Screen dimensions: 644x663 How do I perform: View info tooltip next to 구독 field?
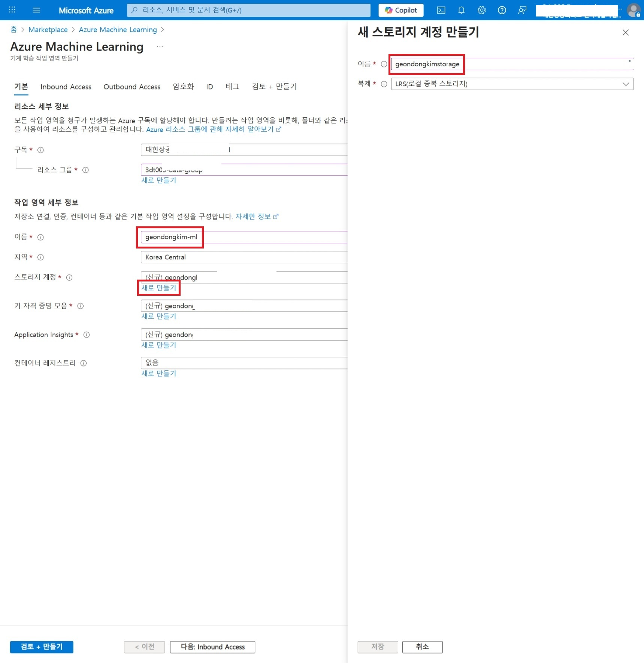click(x=40, y=150)
